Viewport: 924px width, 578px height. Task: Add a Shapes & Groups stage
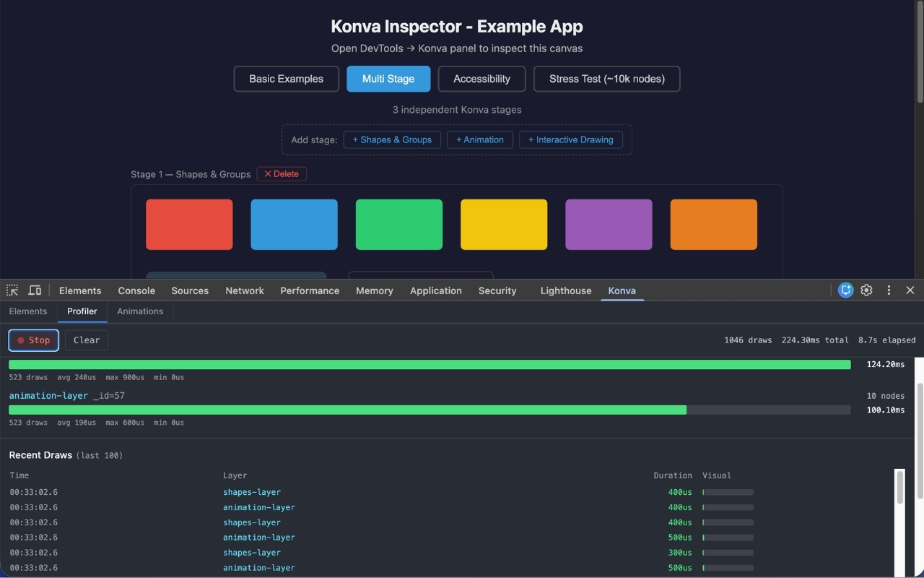tap(392, 139)
